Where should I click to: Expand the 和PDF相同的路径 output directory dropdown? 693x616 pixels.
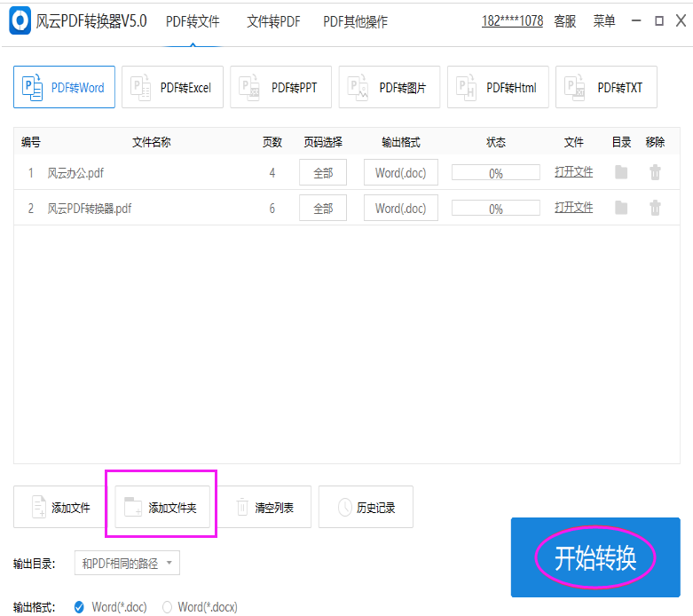pyautogui.click(x=127, y=563)
